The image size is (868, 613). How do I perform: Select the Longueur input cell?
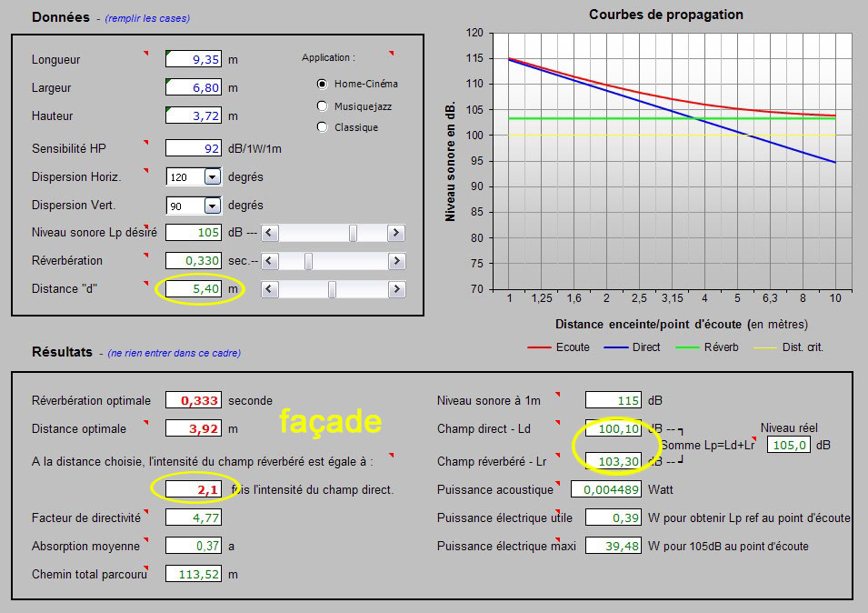(194, 59)
